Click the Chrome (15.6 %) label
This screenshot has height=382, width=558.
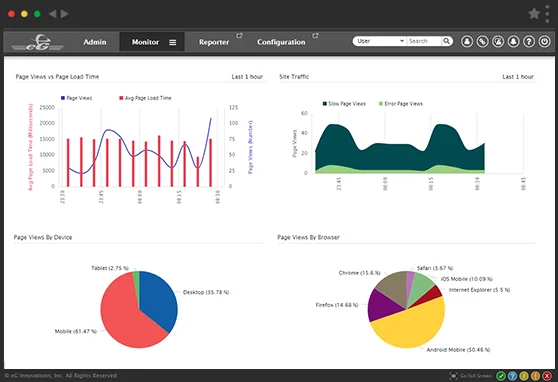click(x=359, y=273)
